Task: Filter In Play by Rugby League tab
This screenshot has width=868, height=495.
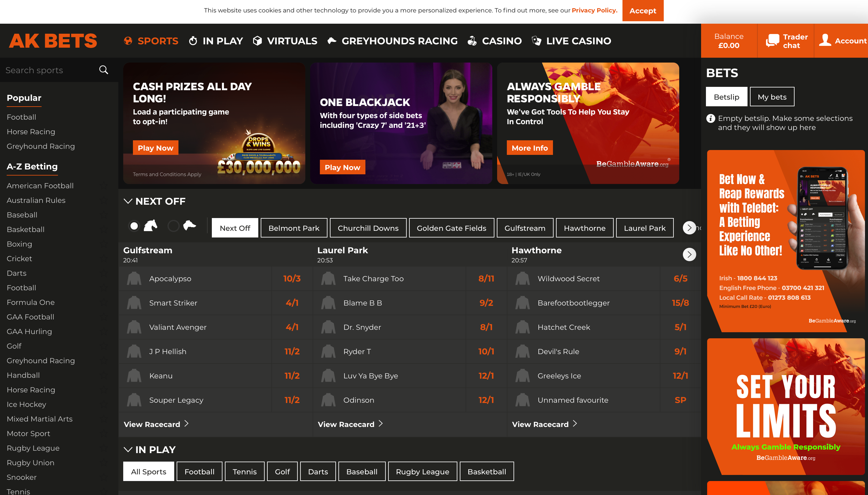Action: (423, 471)
